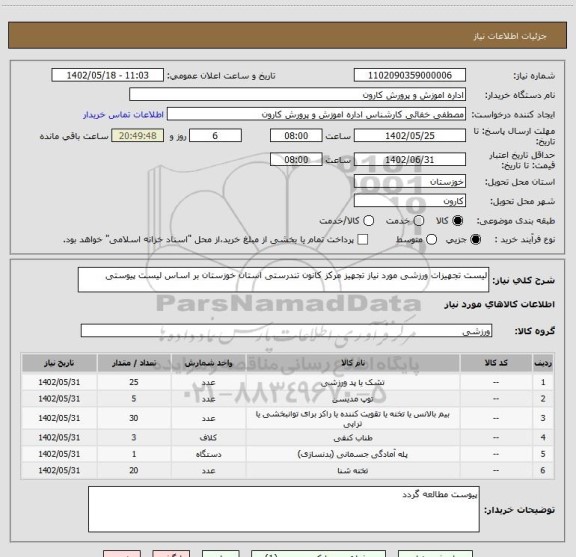The width and height of the screenshot is (576, 557).
Task: Click the city field کارون
Action: tap(410, 201)
